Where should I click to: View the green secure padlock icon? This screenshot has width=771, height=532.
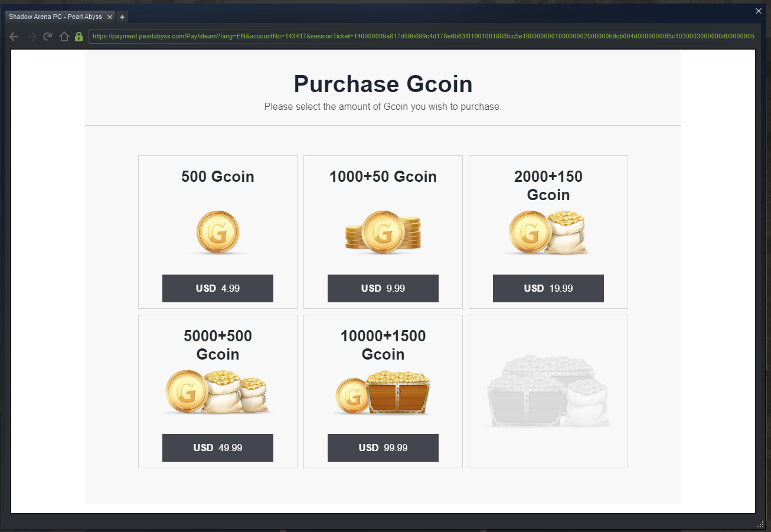point(79,37)
